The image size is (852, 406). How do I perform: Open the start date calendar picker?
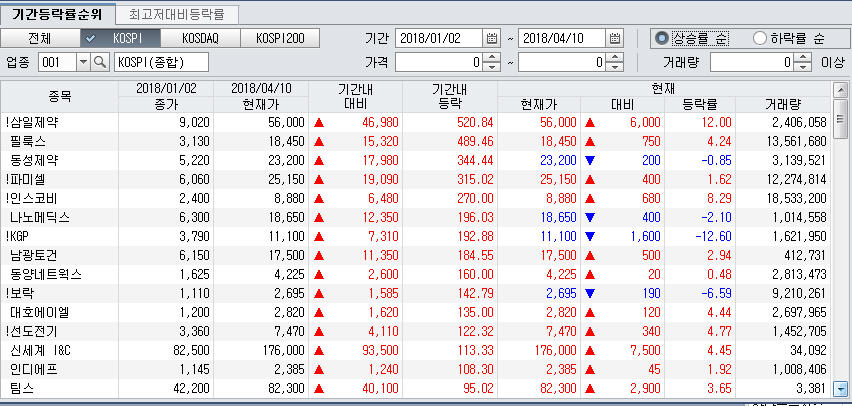[491, 39]
